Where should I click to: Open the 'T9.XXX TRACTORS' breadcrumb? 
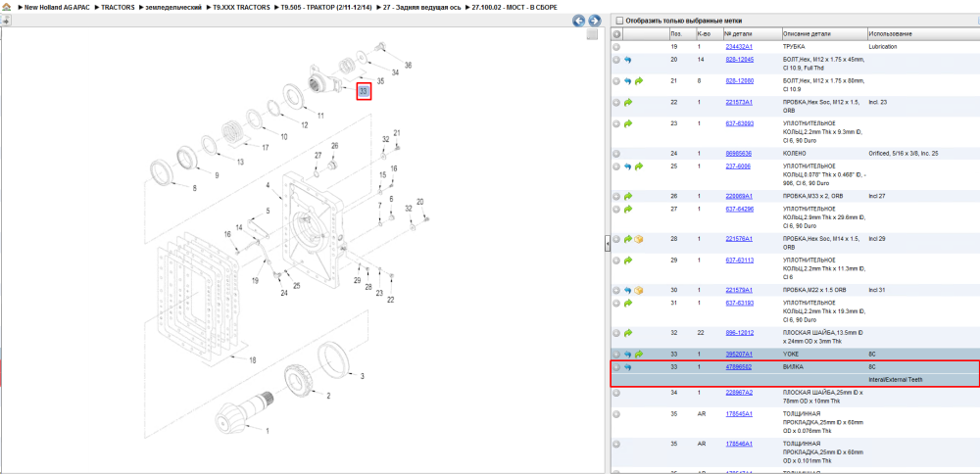(x=241, y=7)
